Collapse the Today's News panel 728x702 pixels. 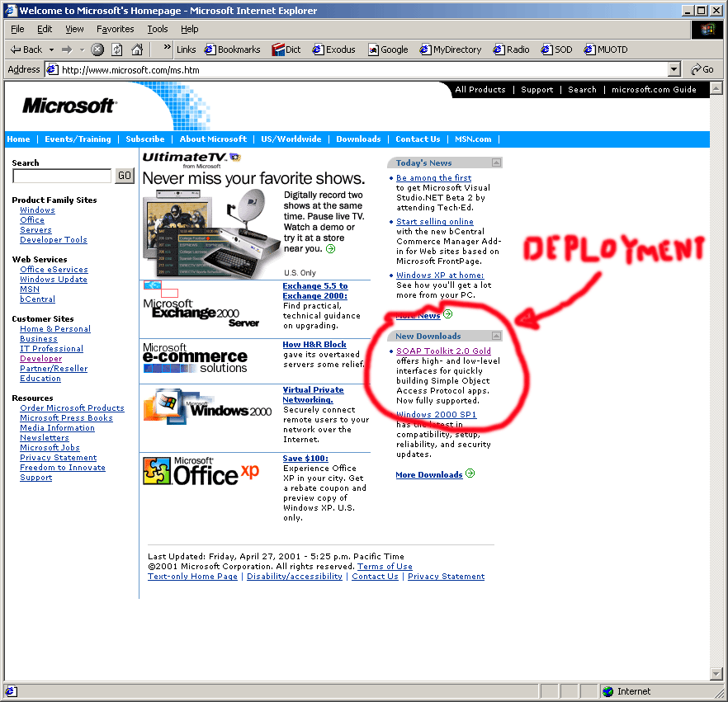pos(496,163)
